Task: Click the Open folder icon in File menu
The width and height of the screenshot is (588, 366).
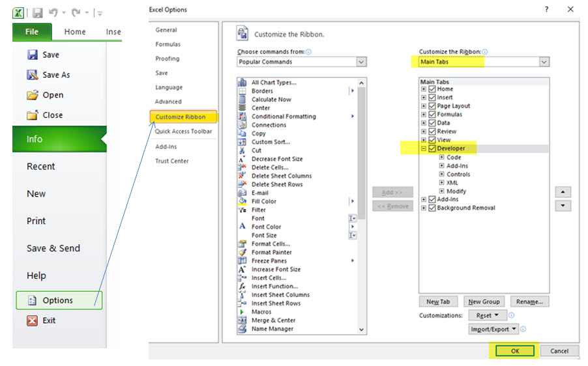Action: point(33,95)
